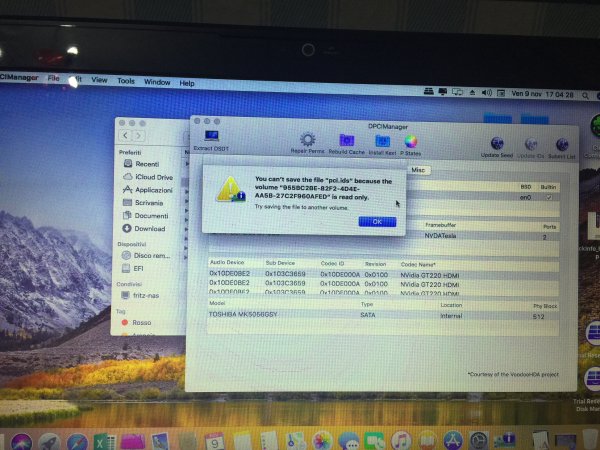The height and width of the screenshot is (450, 600).
Task: Click the Codec Name column header
Action: coord(418,264)
